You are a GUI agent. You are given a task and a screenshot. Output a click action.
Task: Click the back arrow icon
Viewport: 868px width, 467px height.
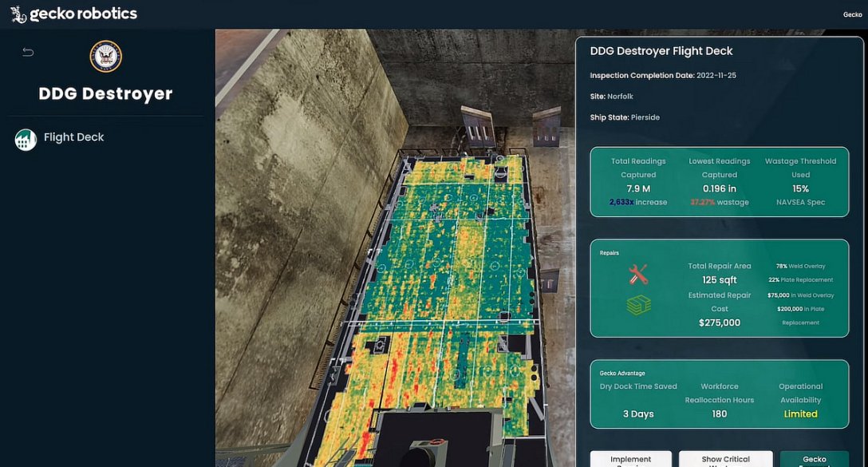point(28,53)
